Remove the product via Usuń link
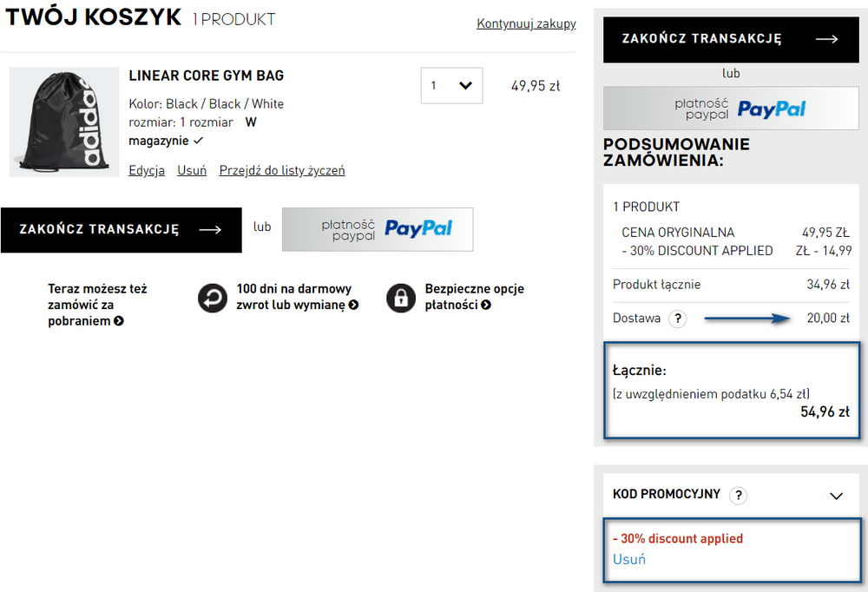Screen dimensions: 868x592 [192, 170]
